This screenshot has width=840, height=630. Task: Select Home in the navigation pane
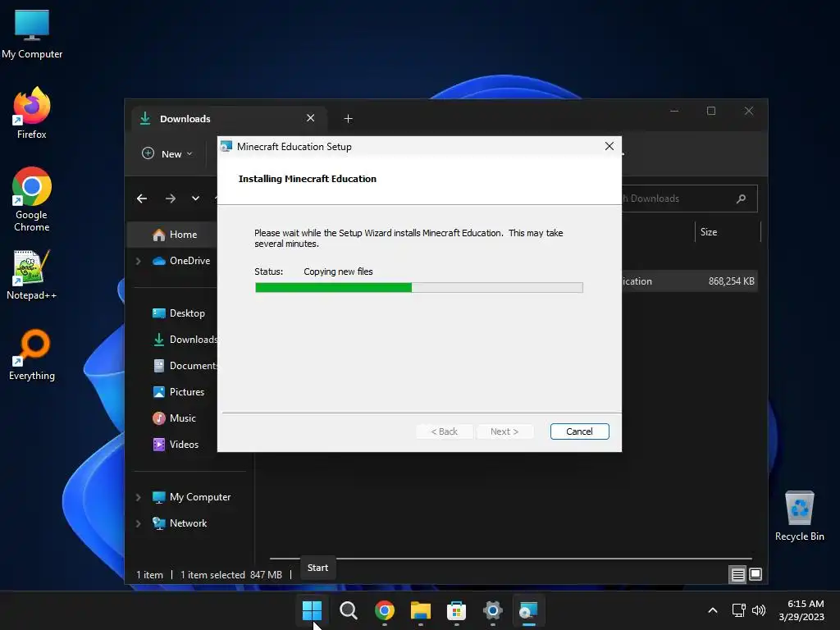(172, 235)
